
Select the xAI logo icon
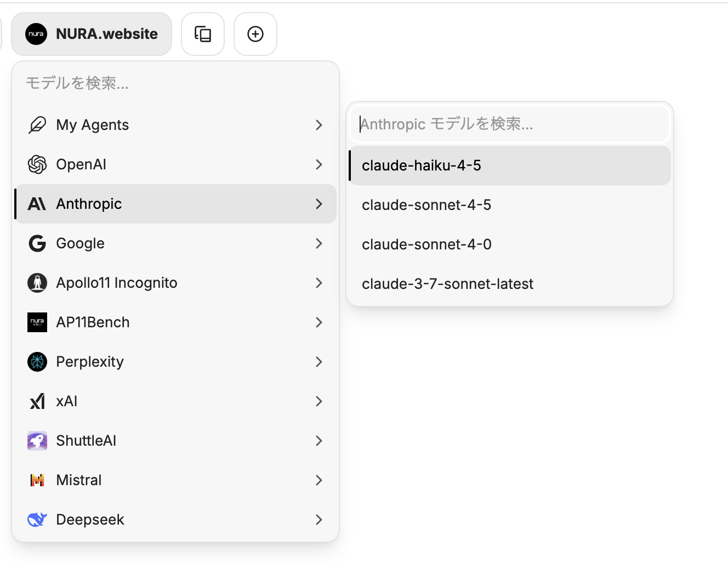(x=37, y=401)
